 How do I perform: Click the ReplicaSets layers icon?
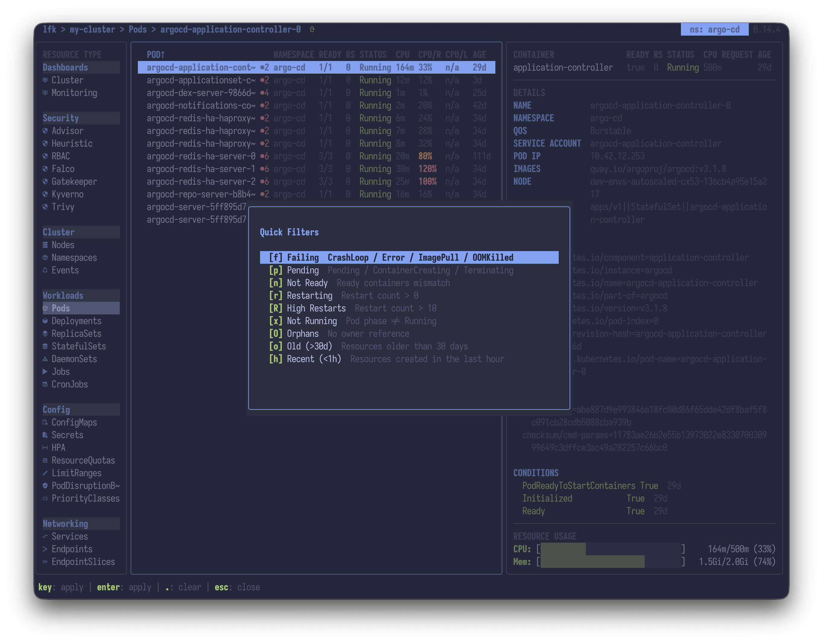tap(45, 333)
